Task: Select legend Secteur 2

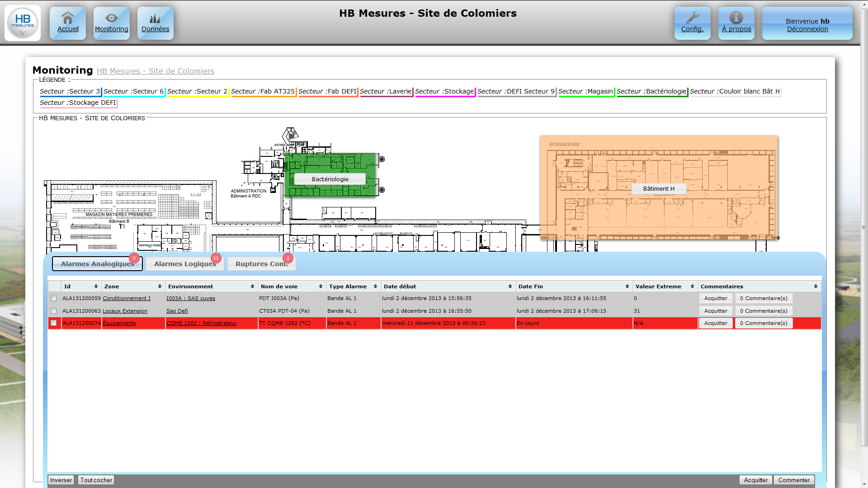Action: tap(198, 91)
